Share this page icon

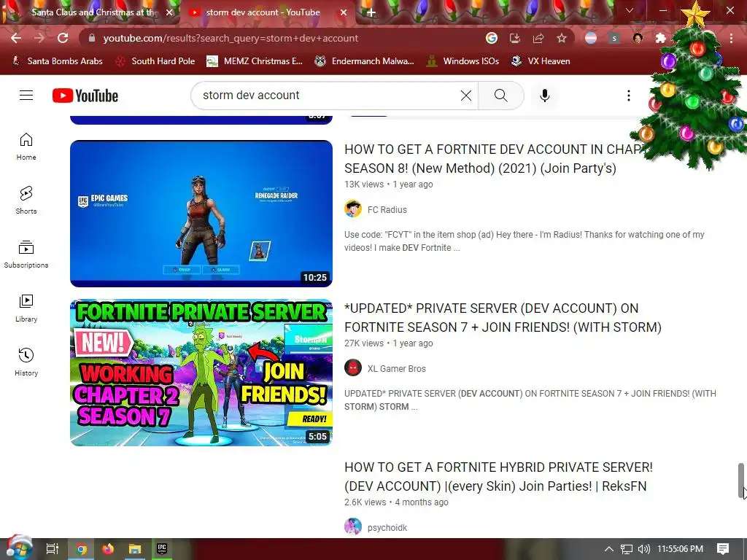coord(538,38)
